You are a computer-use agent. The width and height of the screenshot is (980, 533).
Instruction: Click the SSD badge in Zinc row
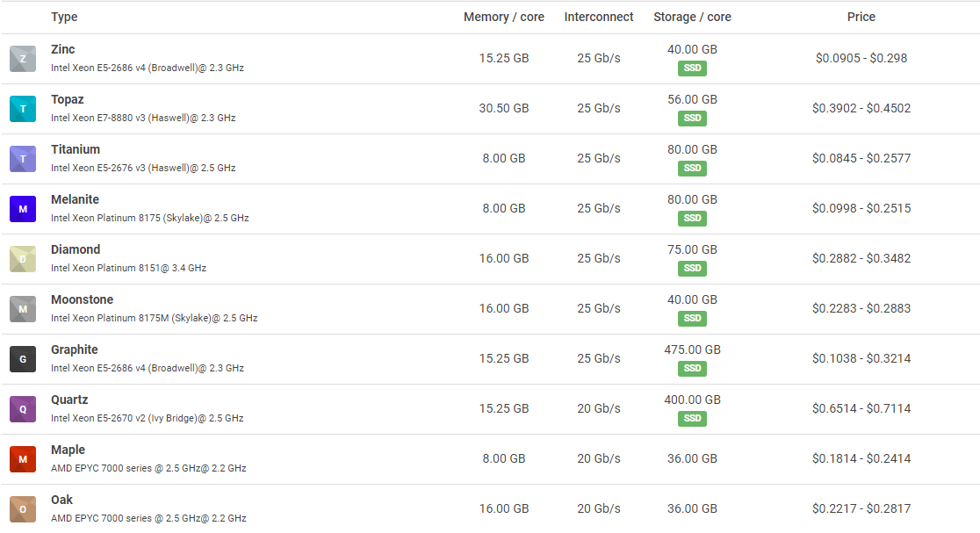coord(692,68)
